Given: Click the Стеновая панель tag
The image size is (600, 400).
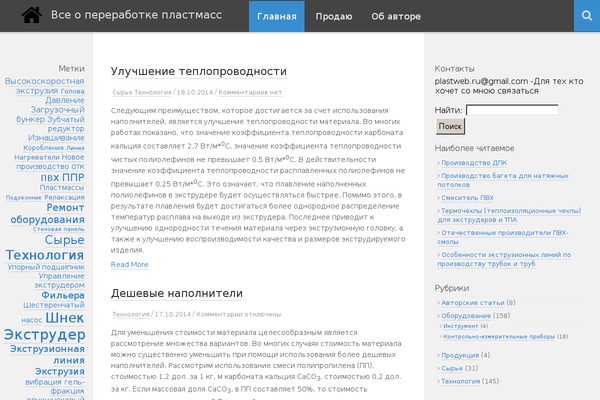Looking at the screenshot, I should (x=59, y=229).
